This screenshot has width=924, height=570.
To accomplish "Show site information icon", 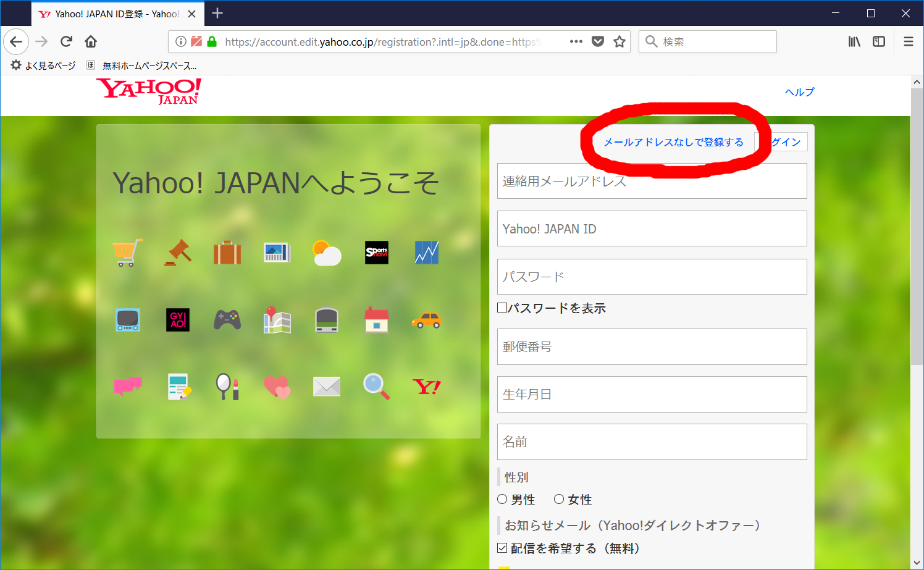I will click(x=180, y=41).
